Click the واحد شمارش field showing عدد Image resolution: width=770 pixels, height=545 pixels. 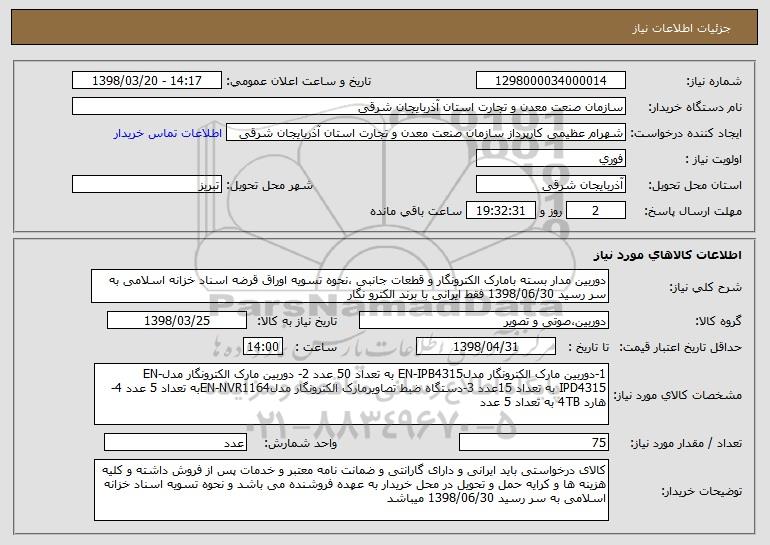tap(175, 442)
